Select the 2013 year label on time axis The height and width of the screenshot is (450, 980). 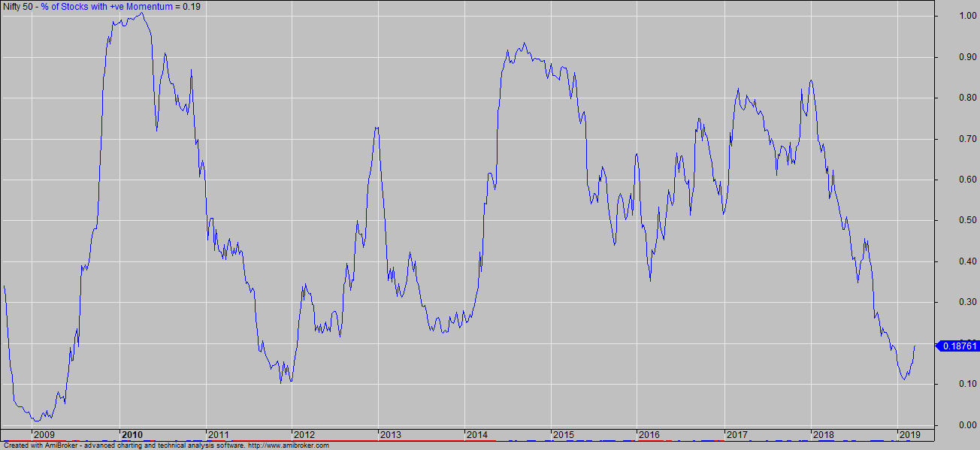coord(391,434)
